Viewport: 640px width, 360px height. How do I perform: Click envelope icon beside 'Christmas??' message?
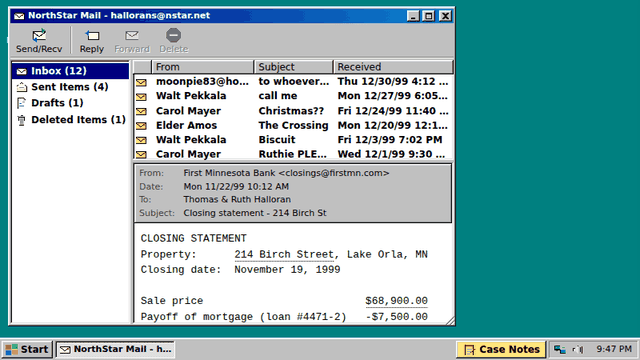pos(141,111)
